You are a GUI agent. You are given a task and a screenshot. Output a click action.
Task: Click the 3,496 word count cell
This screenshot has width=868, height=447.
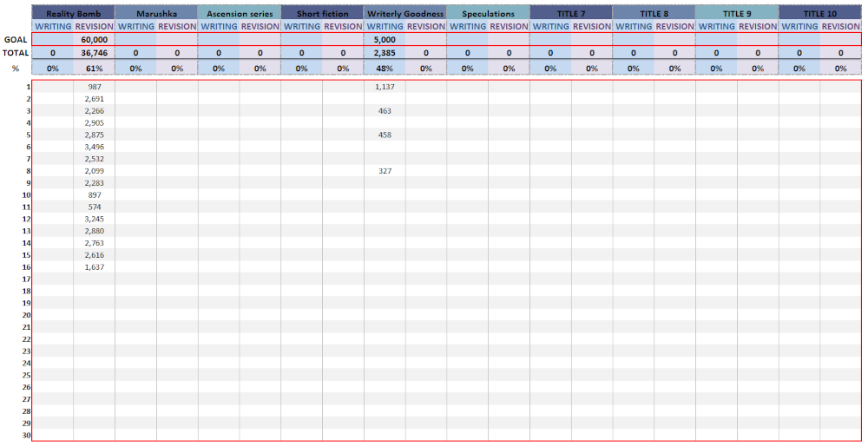(94, 148)
